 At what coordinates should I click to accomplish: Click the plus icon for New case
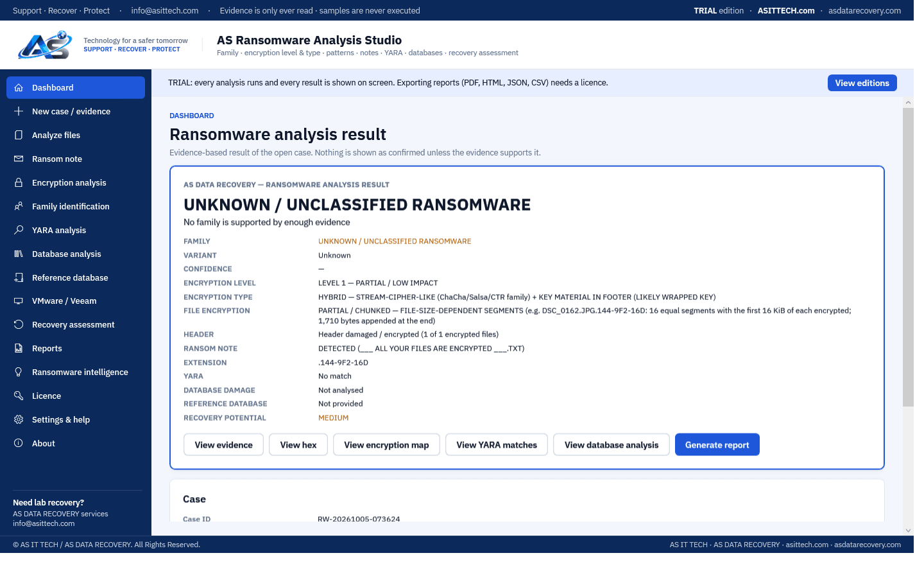19,112
